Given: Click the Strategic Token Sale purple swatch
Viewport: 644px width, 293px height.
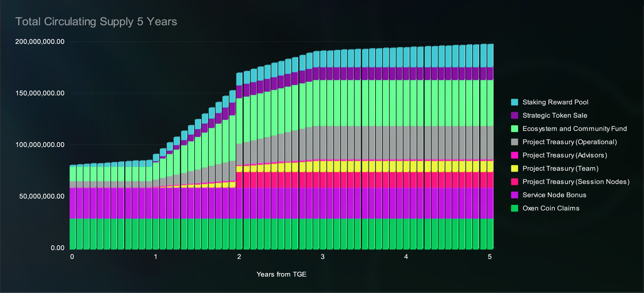Looking at the screenshot, I should coord(514,115).
